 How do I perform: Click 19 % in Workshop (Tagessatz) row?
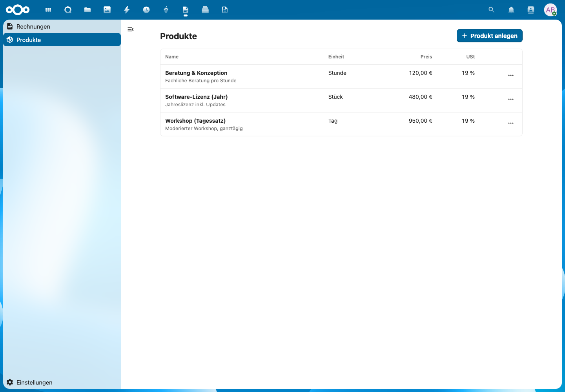pyautogui.click(x=468, y=121)
